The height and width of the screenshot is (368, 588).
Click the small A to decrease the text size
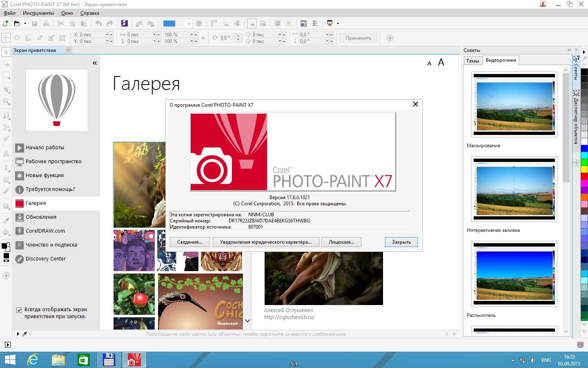(x=429, y=63)
